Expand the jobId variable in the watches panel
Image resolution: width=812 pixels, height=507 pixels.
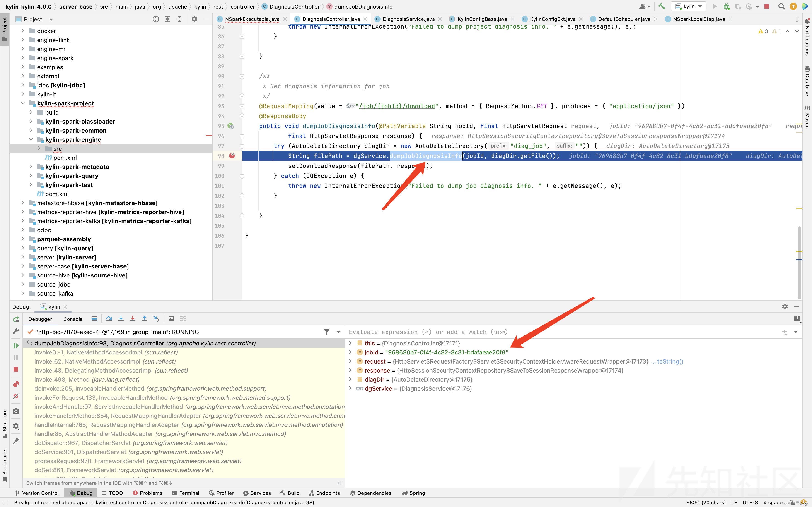(x=351, y=352)
